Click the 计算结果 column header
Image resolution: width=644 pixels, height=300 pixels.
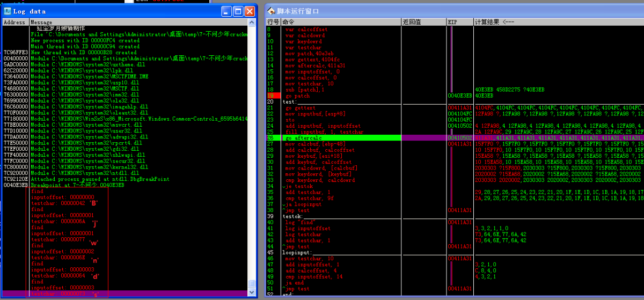point(558,23)
